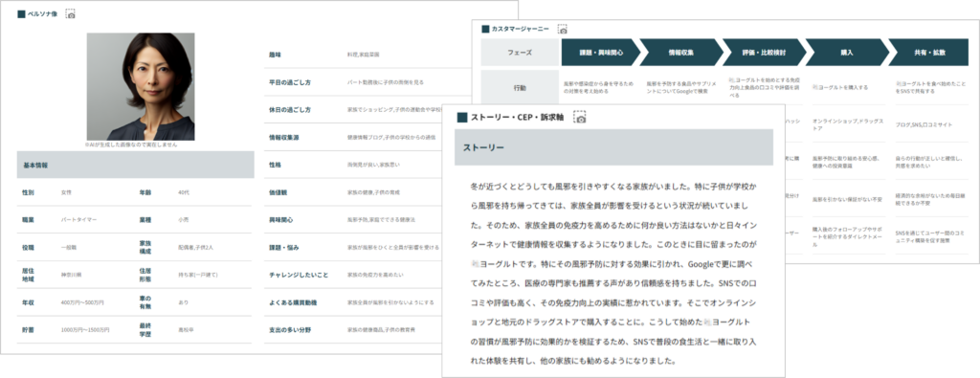This screenshot has width=980, height=378.
Task: Click the 年収 value 400万円〜500万円
Action: 82,302
